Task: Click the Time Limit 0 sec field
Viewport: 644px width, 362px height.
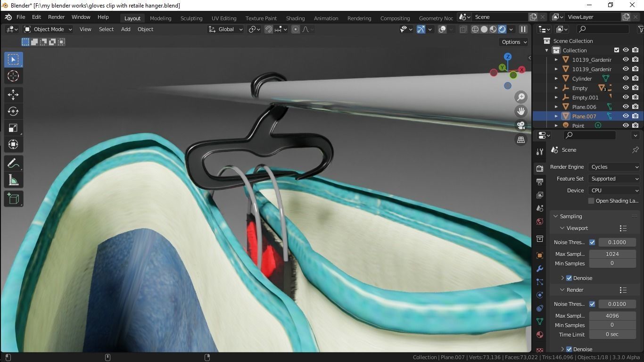Action: pyautogui.click(x=612, y=335)
